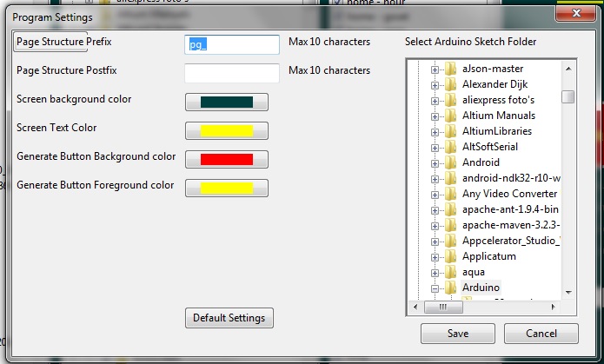
Task: Open Generate Button Background color red swatch
Action: (x=227, y=159)
